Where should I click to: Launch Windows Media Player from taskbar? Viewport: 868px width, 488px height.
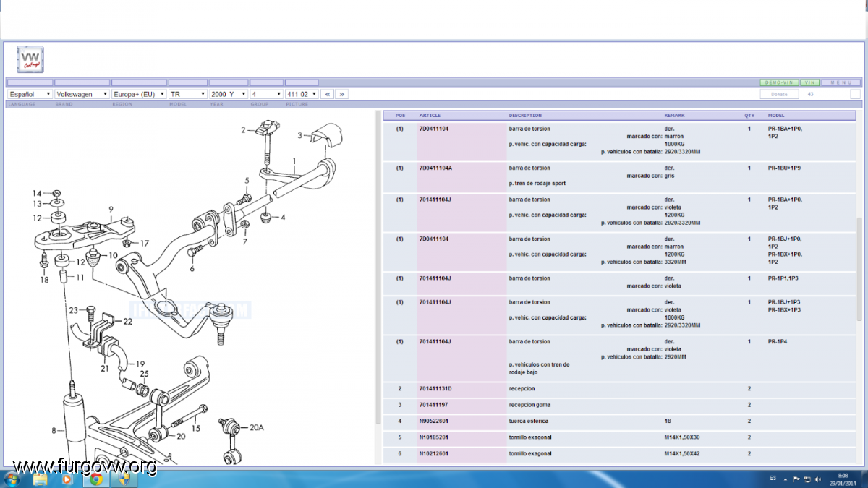(67, 479)
